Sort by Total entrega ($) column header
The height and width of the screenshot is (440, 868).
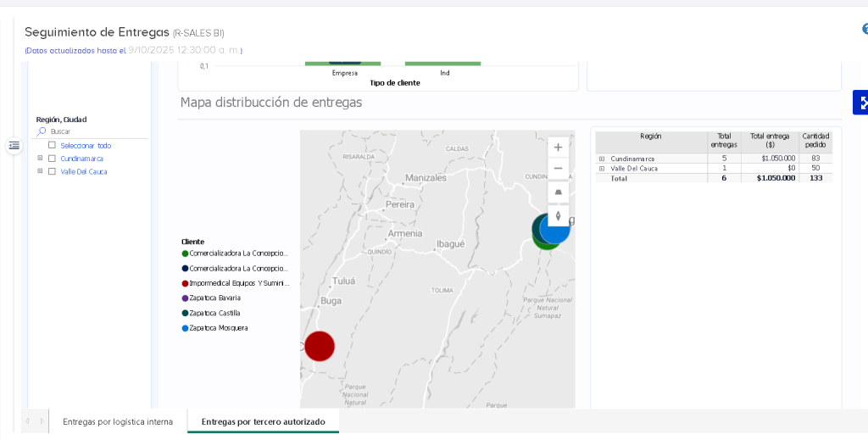click(x=770, y=141)
